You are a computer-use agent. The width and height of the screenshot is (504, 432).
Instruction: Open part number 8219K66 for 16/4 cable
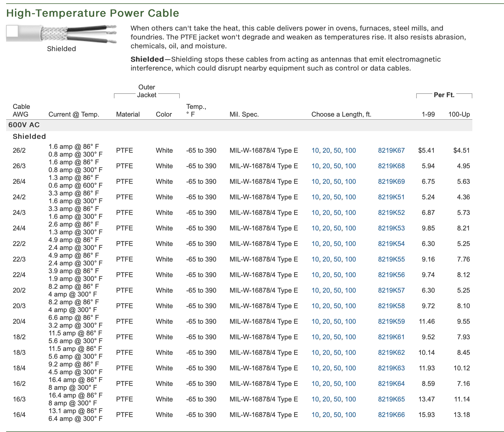click(391, 415)
